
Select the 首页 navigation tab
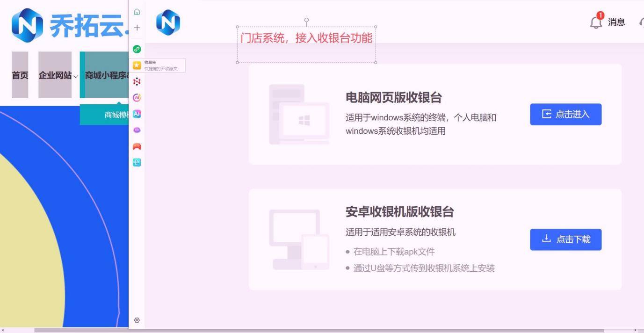(x=20, y=75)
